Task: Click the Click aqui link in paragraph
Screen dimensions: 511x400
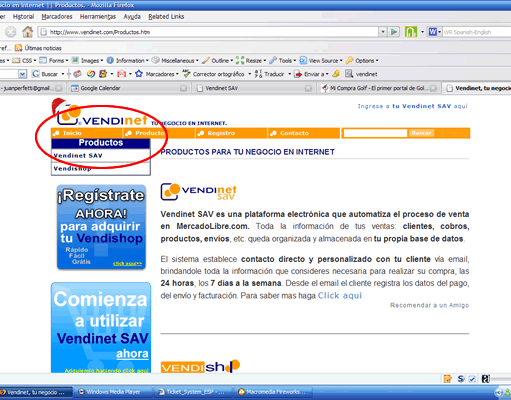Action: pos(340,296)
